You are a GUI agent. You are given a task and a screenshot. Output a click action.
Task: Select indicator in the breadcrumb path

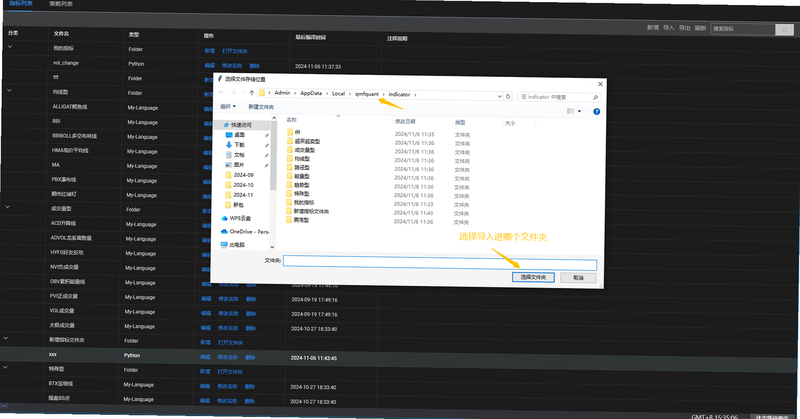[x=399, y=94]
